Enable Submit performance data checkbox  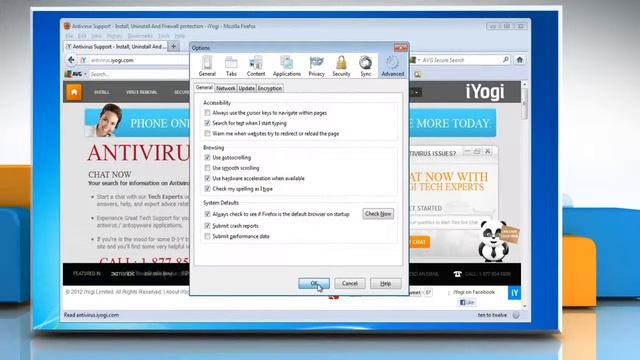click(x=207, y=236)
